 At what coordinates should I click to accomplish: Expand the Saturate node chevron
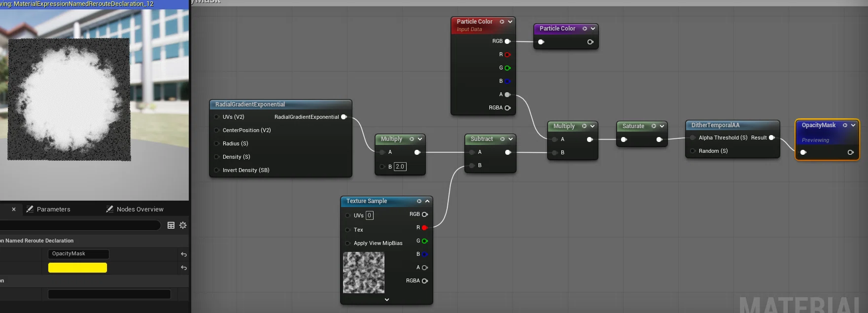coord(662,126)
